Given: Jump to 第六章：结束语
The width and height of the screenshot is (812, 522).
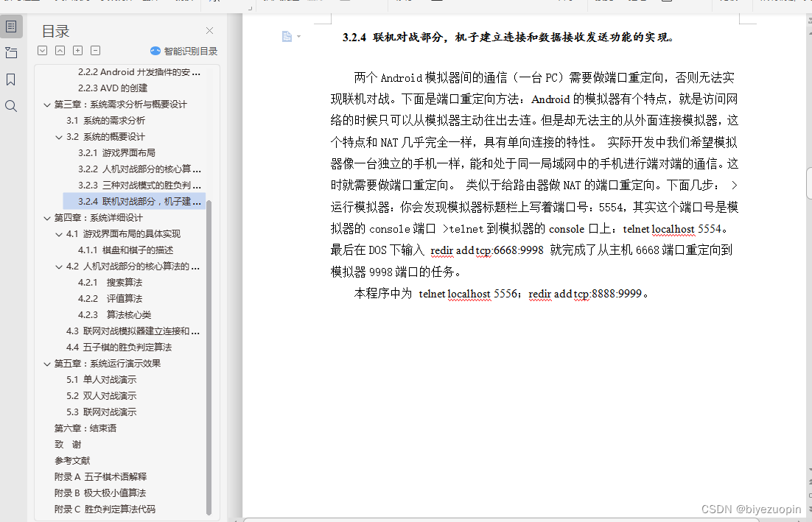Looking at the screenshot, I should point(85,428).
